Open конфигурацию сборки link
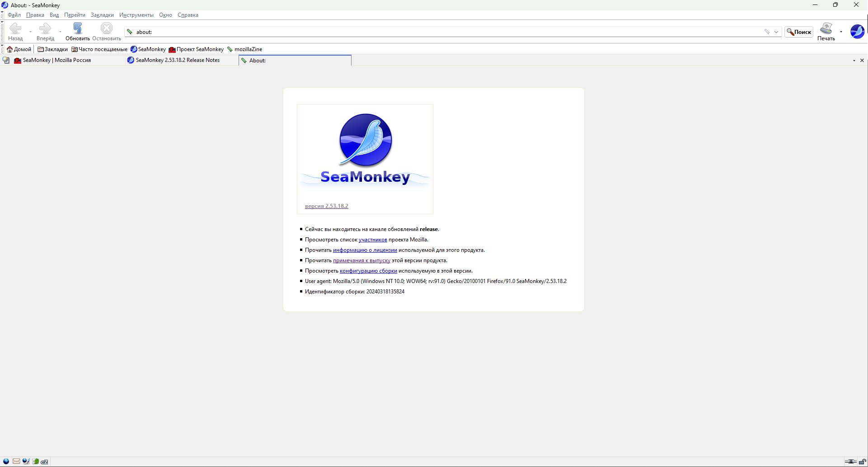868x467 pixels. [x=368, y=271]
